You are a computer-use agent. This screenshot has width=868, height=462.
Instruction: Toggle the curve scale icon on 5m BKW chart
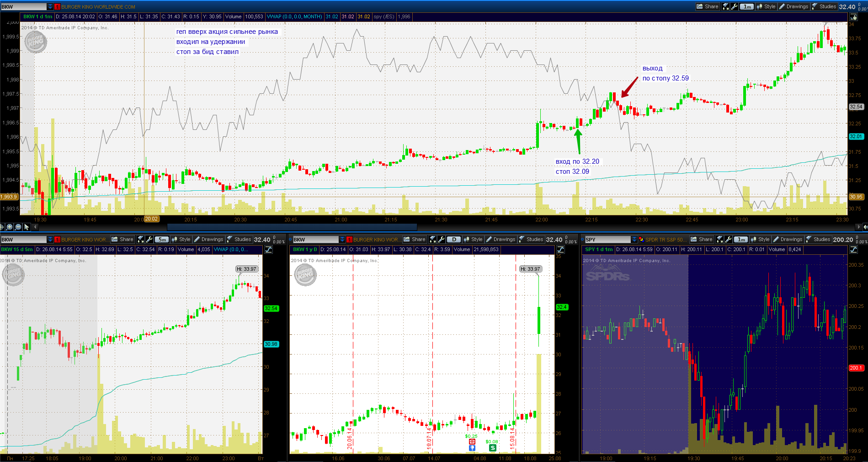click(x=268, y=250)
